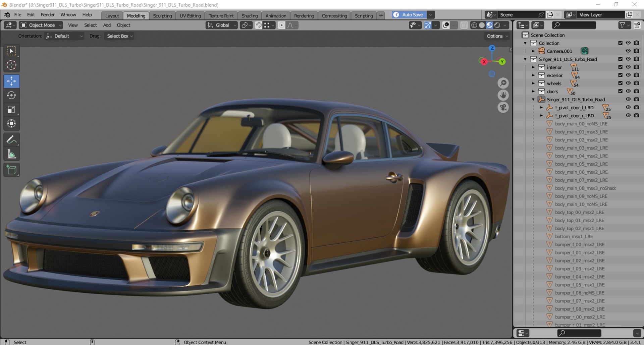Screen dimensions: 644x345
Task: Switch to solid viewport shading
Action: point(482,25)
